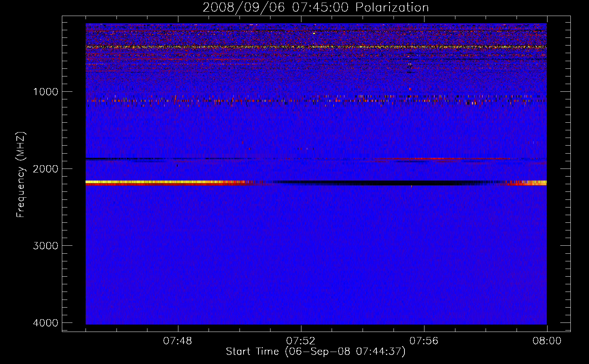Click the '1000' frequency tick label
589x364 pixels.
pyautogui.click(x=46, y=92)
